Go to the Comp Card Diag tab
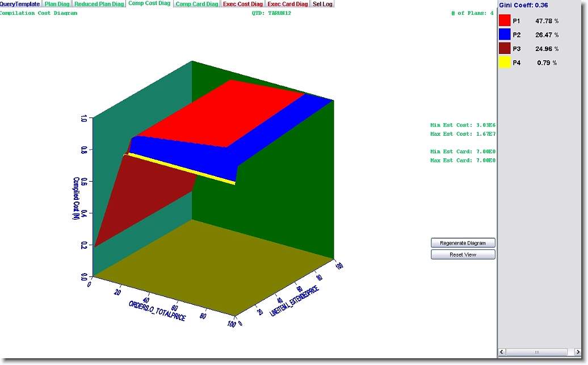 pyautogui.click(x=196, y=4)
